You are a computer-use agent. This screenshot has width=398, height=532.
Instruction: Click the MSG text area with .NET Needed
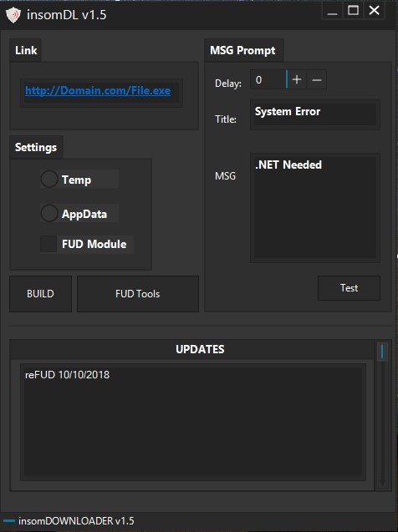(x=314, y=208)
